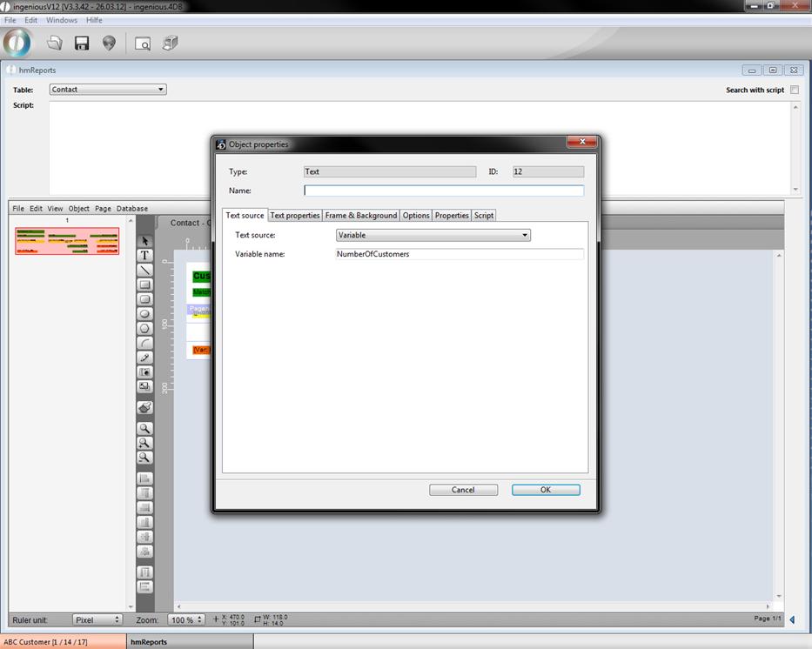Open the Ruler unit Pixel dropdown
The height and width of the screenshot is (649, 812).
[x=97, y=619]
